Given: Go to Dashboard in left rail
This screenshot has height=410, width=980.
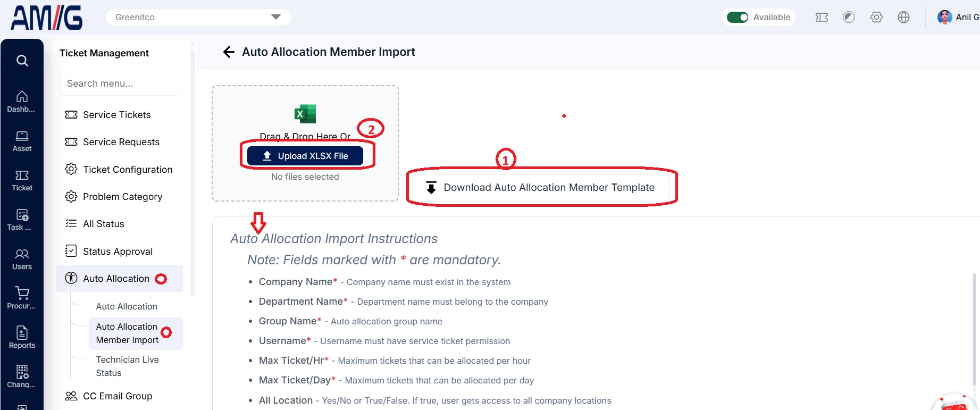Looking at the screenshot, I should [22, 102].
